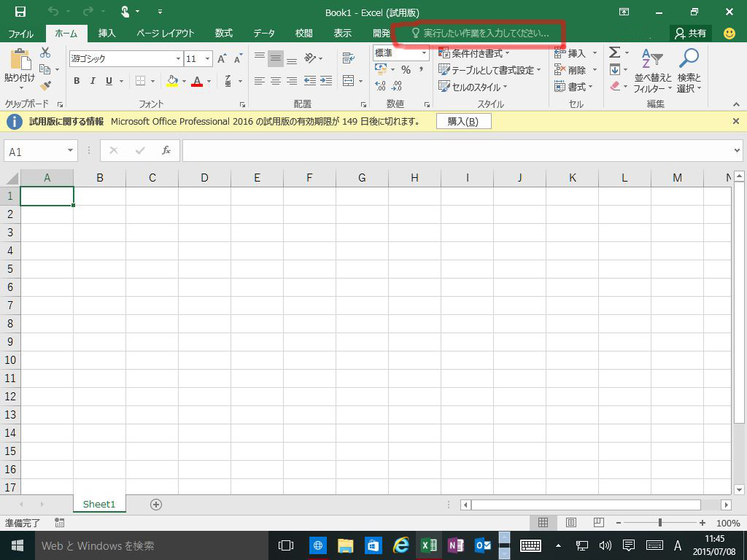
Task: Open the font size dropdown showing 11
Action: pyautogui.click(x=208, y=58)
